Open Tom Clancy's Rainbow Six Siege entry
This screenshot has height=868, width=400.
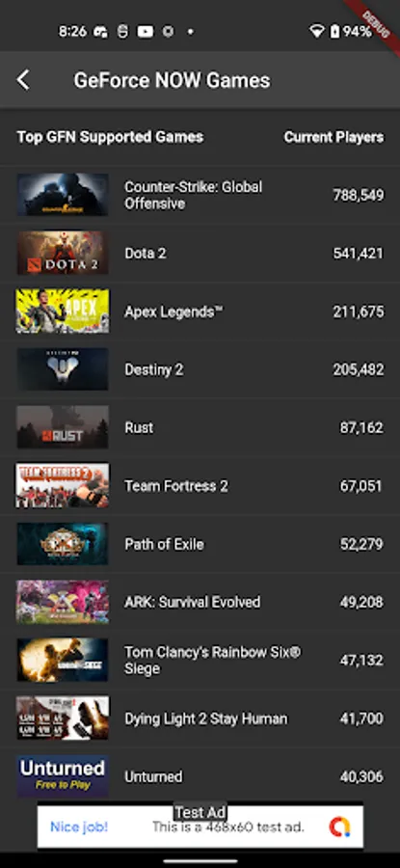pyautogui.click(x=200, y=660)
